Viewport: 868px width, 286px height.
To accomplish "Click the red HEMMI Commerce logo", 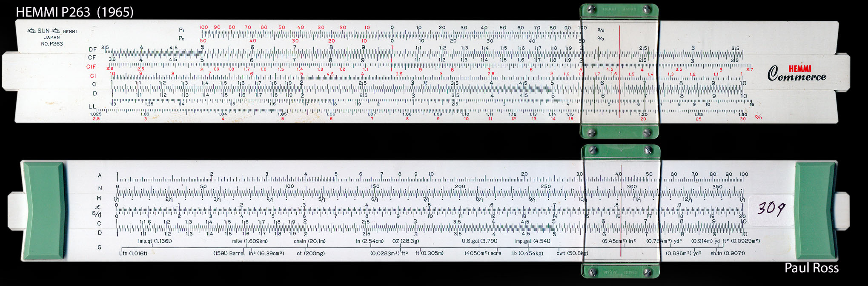I will (796, 73).
